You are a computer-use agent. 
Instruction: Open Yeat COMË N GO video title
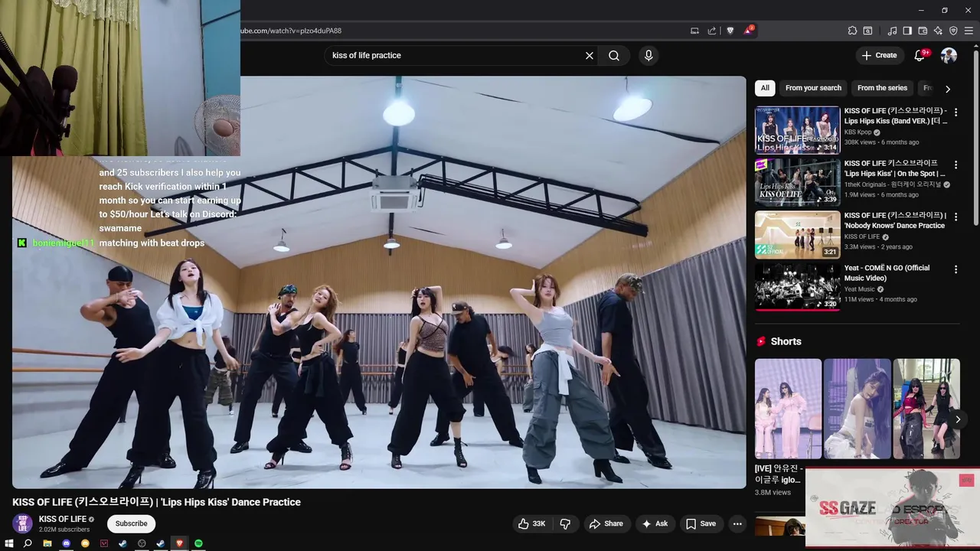887,272
